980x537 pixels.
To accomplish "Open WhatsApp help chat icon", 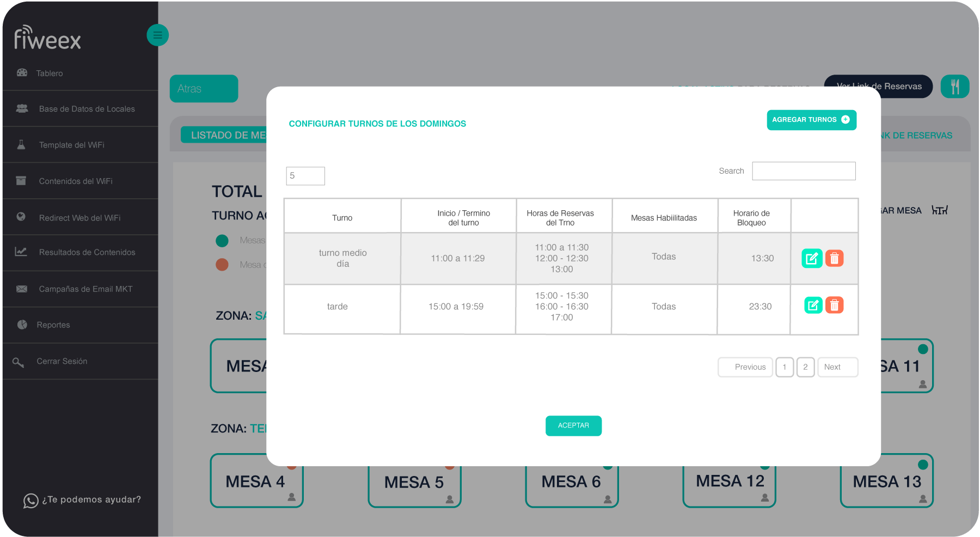I will tap(30, 500).
